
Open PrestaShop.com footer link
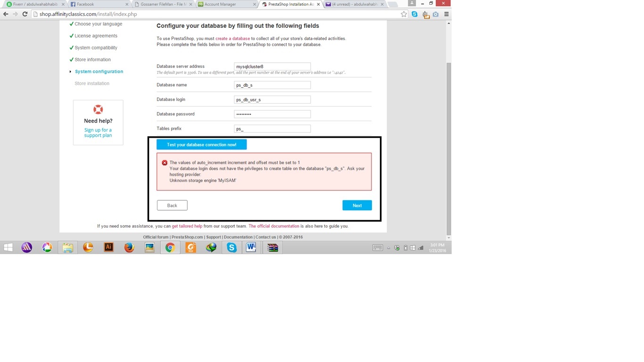coord(187,237)
